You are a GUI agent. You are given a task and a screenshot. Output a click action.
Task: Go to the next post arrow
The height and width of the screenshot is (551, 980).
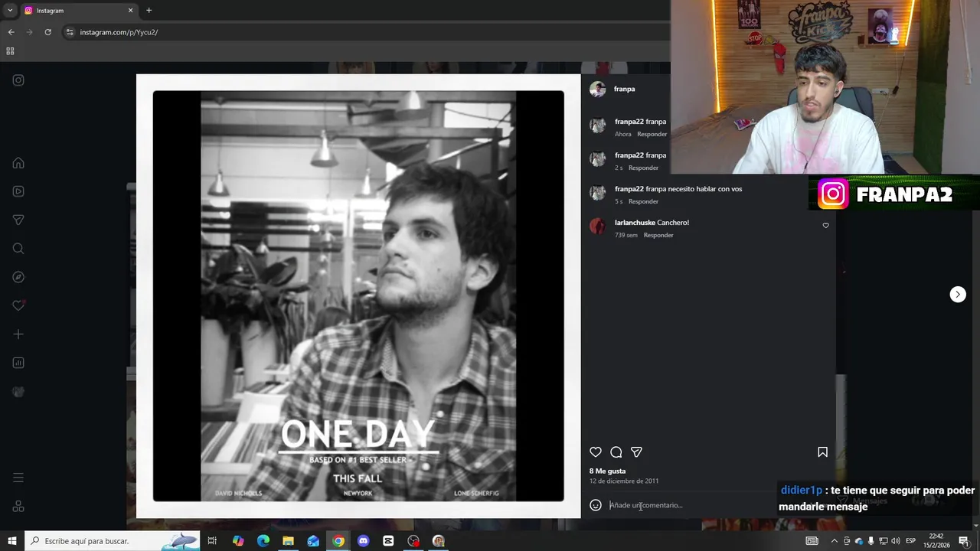click(x=958, y=295)
